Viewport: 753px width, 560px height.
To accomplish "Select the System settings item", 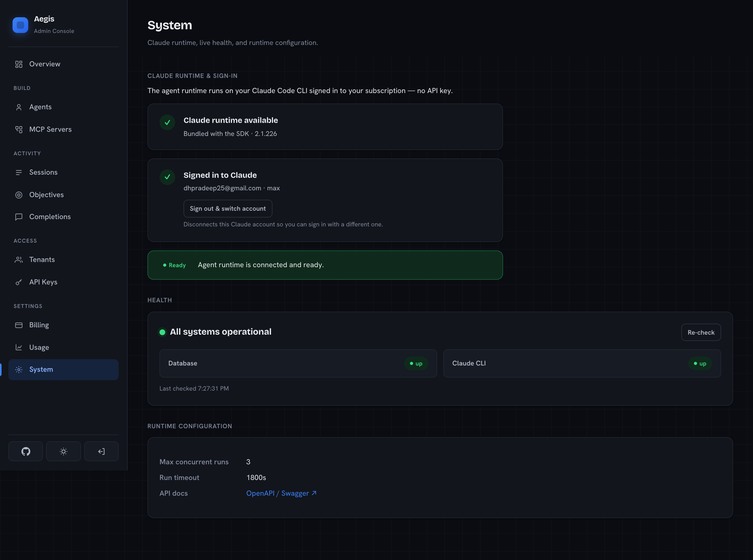I will coord(63,369).
